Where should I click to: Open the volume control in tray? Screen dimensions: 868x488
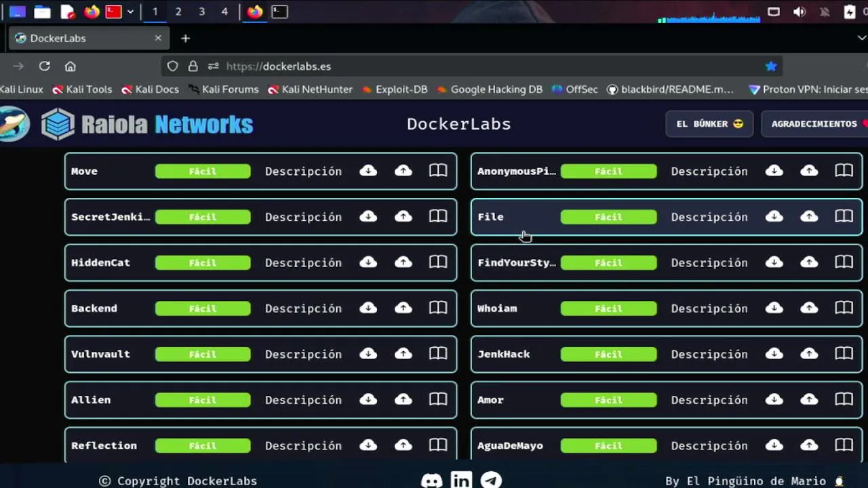point(800,12)
